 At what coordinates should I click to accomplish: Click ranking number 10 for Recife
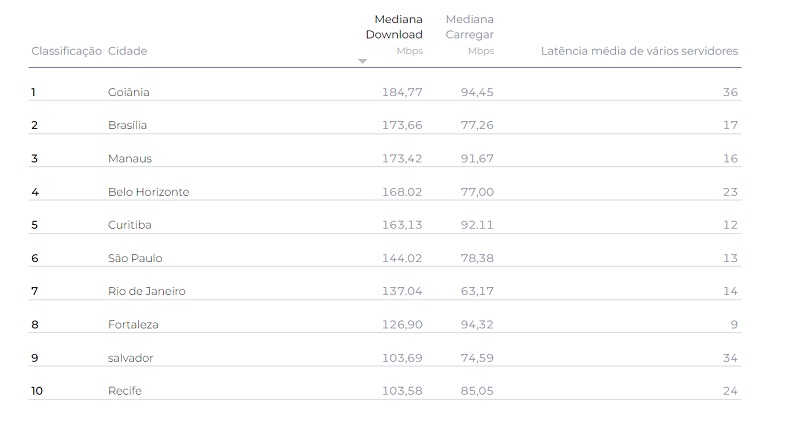[37, 391]
